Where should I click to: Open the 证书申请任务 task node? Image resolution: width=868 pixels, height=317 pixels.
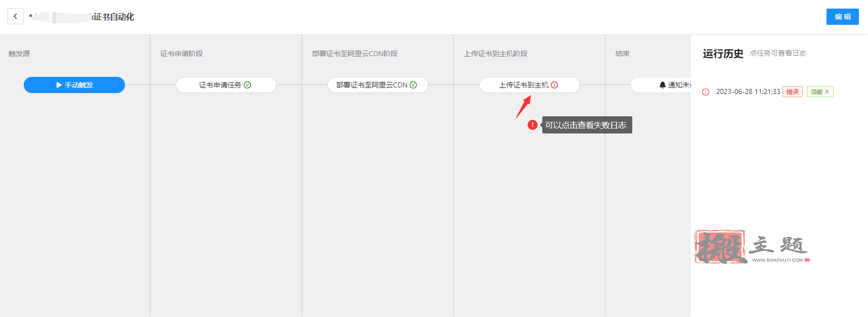pyautogui.click(x=226, y=85)
